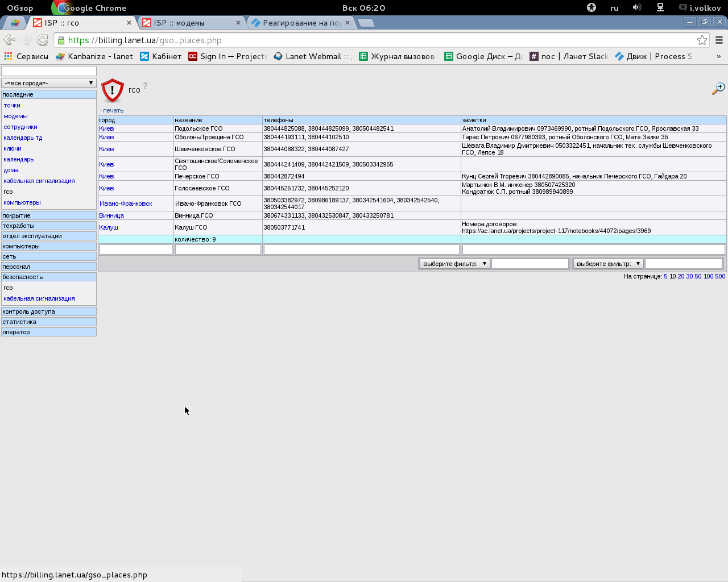
Task: Open the help question mark next to гсо
Action: 145,86
